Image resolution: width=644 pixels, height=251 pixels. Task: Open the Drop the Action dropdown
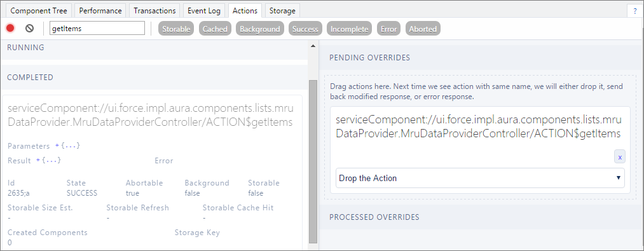(480, 179)
